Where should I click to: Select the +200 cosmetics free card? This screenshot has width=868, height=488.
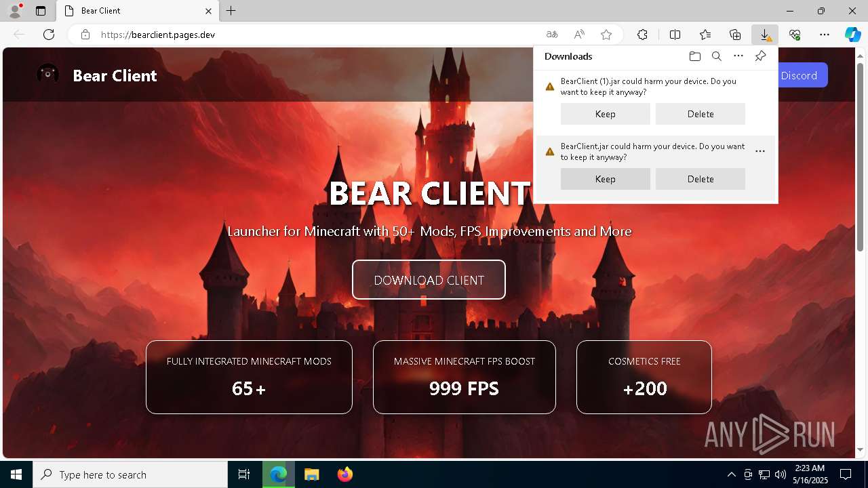pos(644,377)
